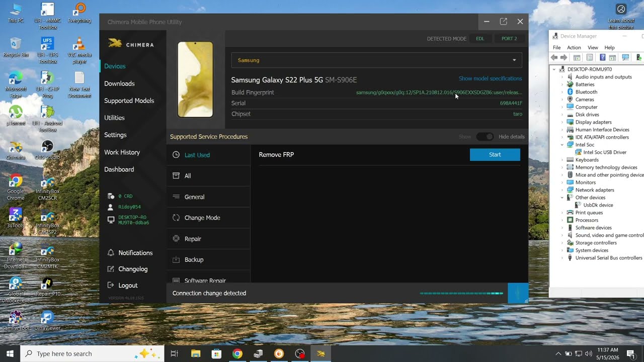This screenshot has width=644, height=362.
Task: Open UFI eMMC ToolBox desktop icon
Action: pos(48,16)
